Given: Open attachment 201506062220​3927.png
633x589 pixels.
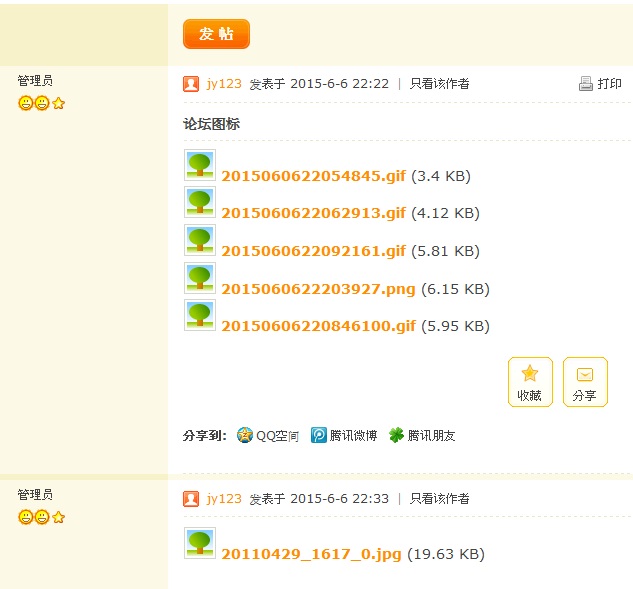Looking at the screenshot, I should click(x=318, y=289).
